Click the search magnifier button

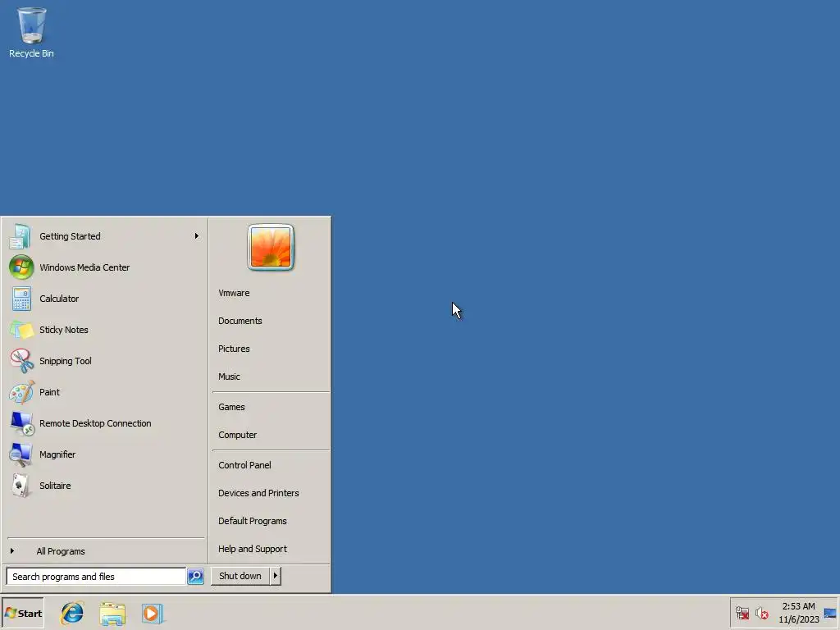coord(195,576)
